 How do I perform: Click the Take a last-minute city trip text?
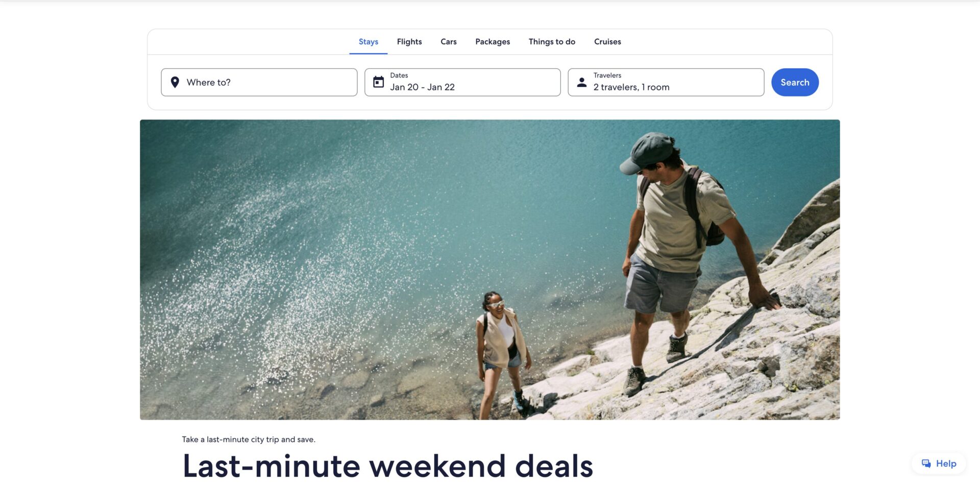tap(249, 440)
